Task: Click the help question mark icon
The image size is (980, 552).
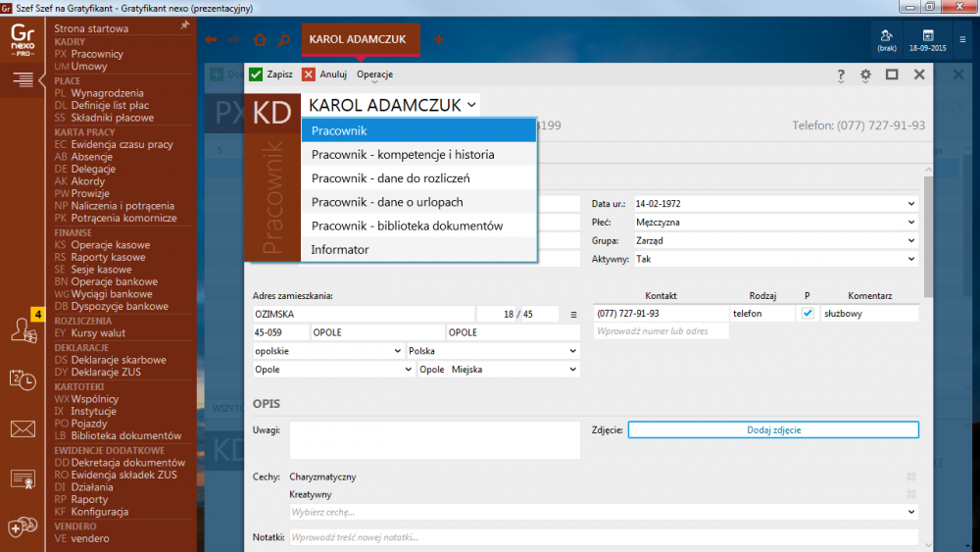Action: [841, 75]
